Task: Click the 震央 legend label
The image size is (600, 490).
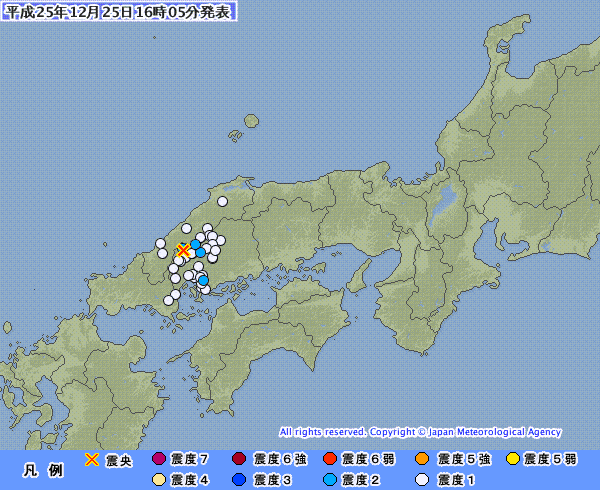Action: (119, 460)
